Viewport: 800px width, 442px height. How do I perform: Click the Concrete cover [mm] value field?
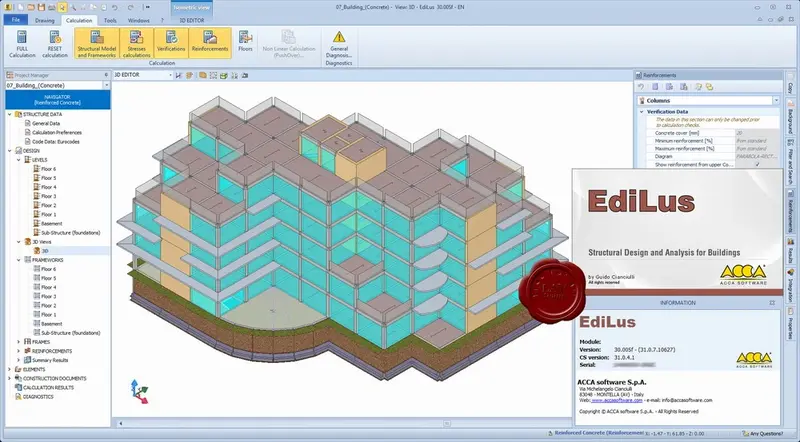click(x=757, y=133)
